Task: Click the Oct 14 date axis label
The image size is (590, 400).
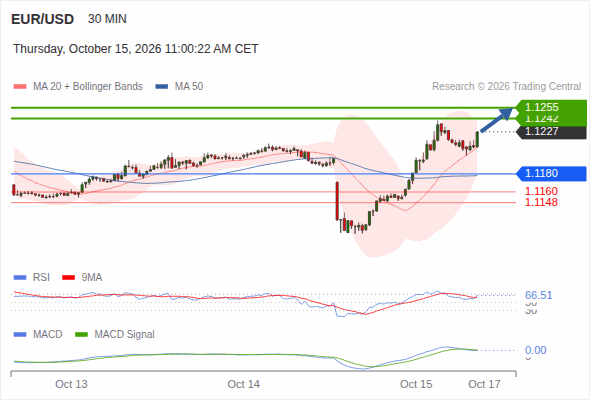Action: tap(243, 384)
